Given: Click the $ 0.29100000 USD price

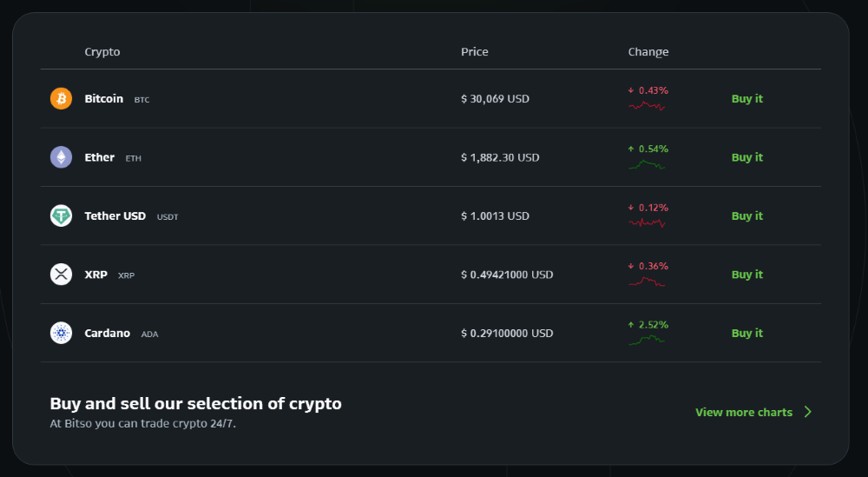Looking at the screenshot, I should point(507,333).
